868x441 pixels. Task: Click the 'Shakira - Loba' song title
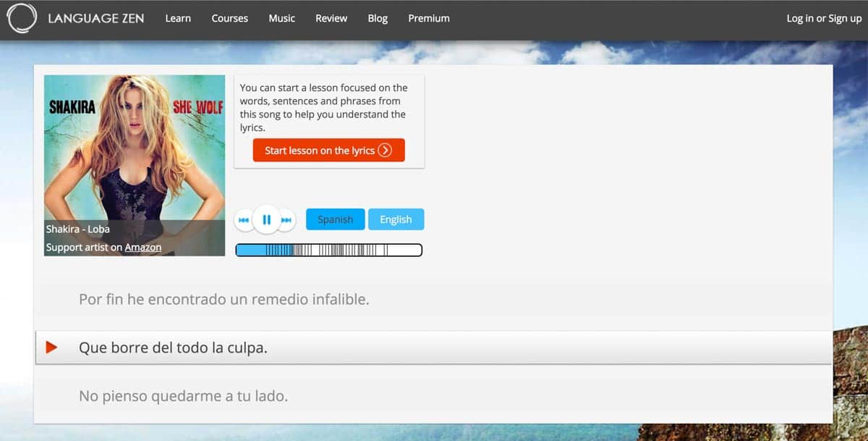(78, 229)
